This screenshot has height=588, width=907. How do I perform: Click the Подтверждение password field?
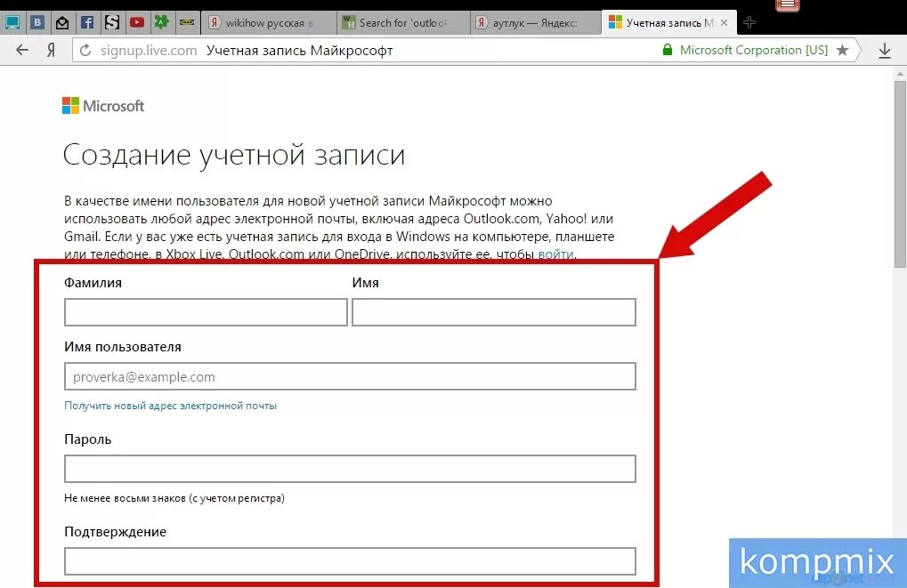pyautogui.click(x=350, y=561)
